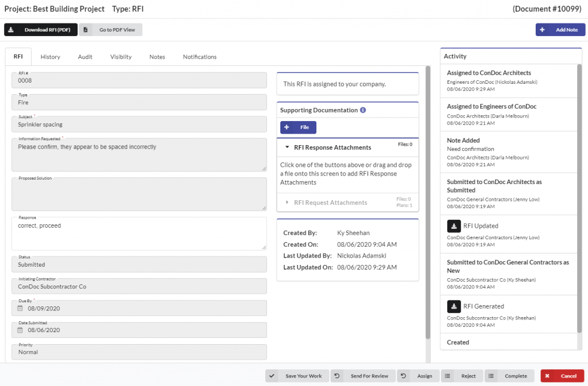The image size is (588, 386).
Task: Click the download icon beside RFI Updated
Action: point(454,226)
